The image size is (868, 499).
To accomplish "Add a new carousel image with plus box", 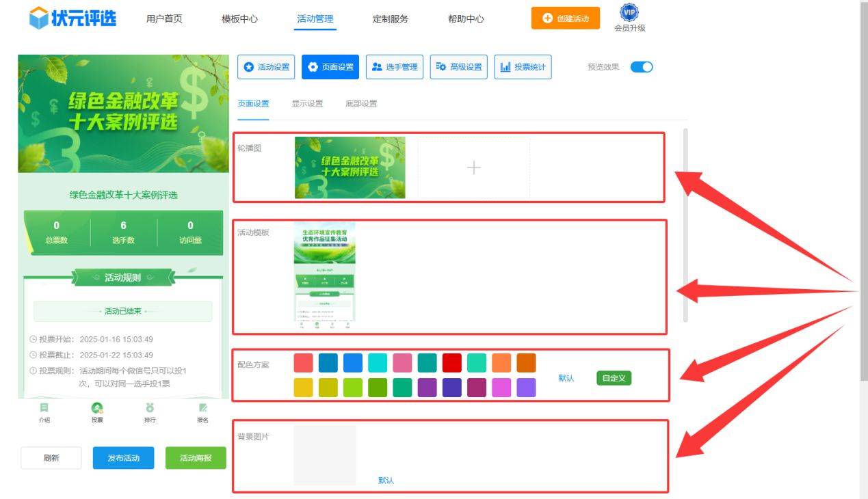I will pos(474,167).
